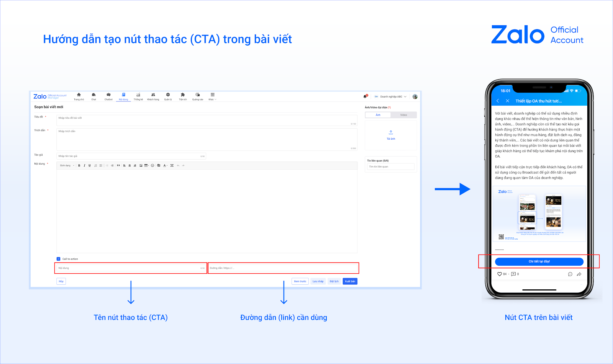Go to the Thống kê tab
Viewport: 613px width, 364px height.
138,96
